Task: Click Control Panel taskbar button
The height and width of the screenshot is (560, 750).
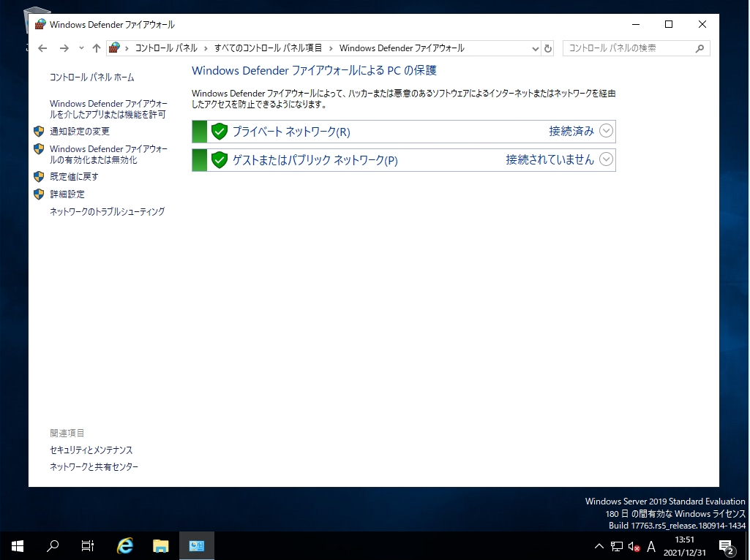Action: click(197, 545)
